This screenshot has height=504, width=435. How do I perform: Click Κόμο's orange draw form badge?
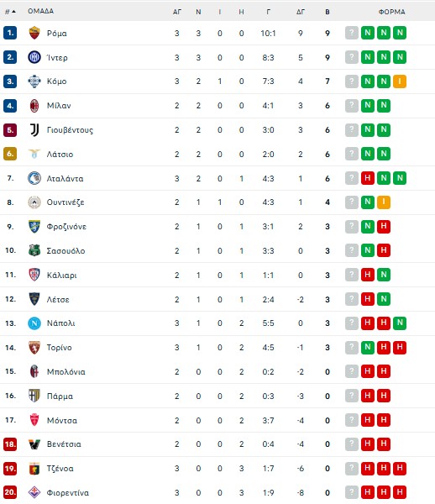[x=400, y=81]
